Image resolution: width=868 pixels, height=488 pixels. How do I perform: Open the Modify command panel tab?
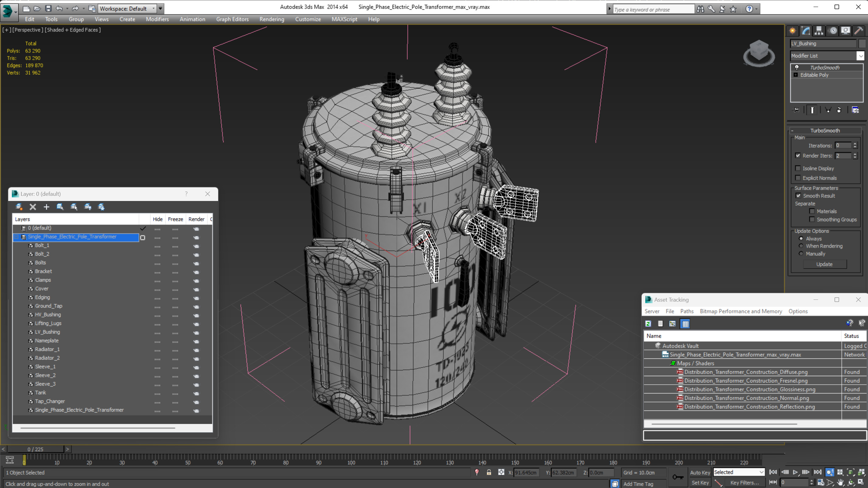pyautogui.click(x=806, y=31)
